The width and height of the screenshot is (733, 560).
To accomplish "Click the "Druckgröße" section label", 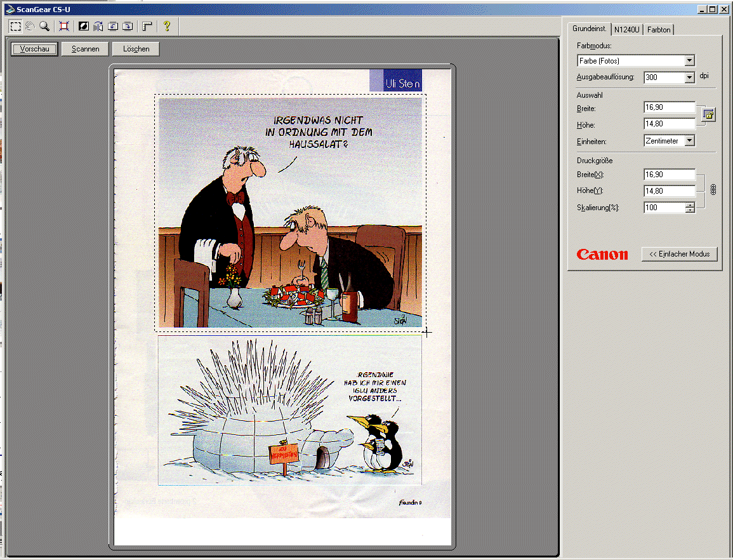I will [x=595, y=161].
